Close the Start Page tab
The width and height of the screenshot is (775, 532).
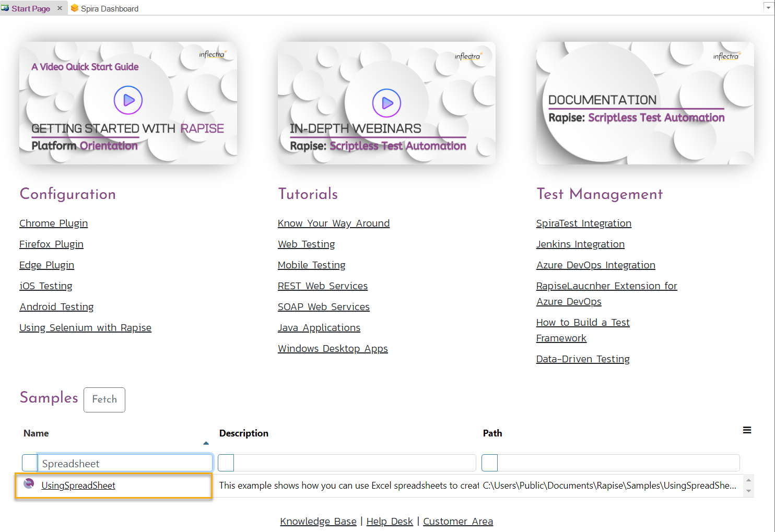(x=60, y=8)
